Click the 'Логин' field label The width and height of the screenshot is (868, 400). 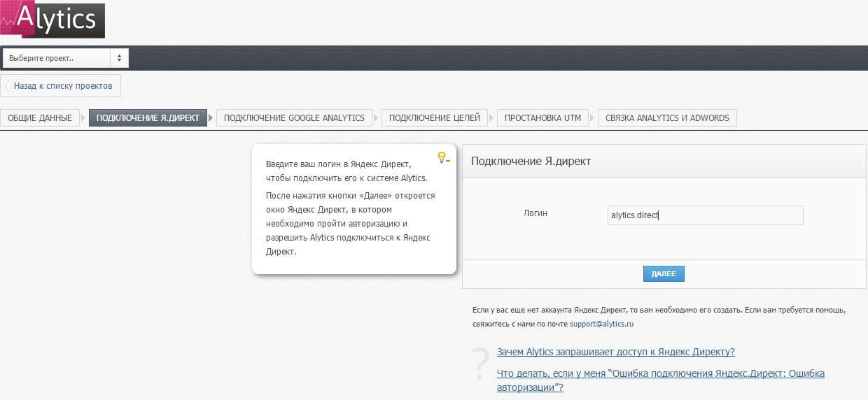pyautogui.click(x=535, y=213)
